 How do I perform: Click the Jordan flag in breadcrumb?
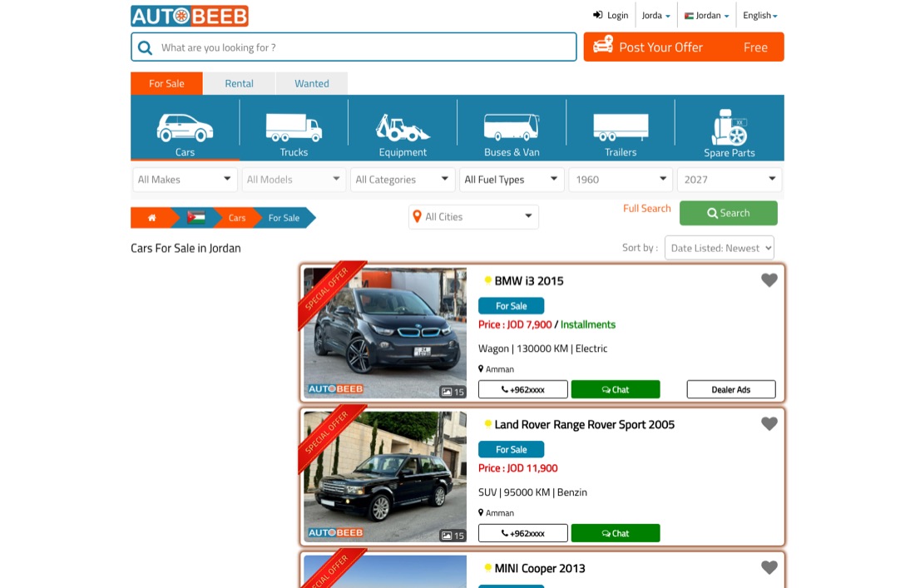[196, 218]
